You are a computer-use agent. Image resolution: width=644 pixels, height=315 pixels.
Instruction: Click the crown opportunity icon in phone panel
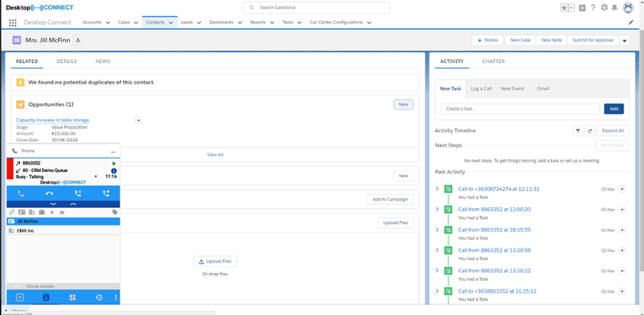tap(62, 213)
